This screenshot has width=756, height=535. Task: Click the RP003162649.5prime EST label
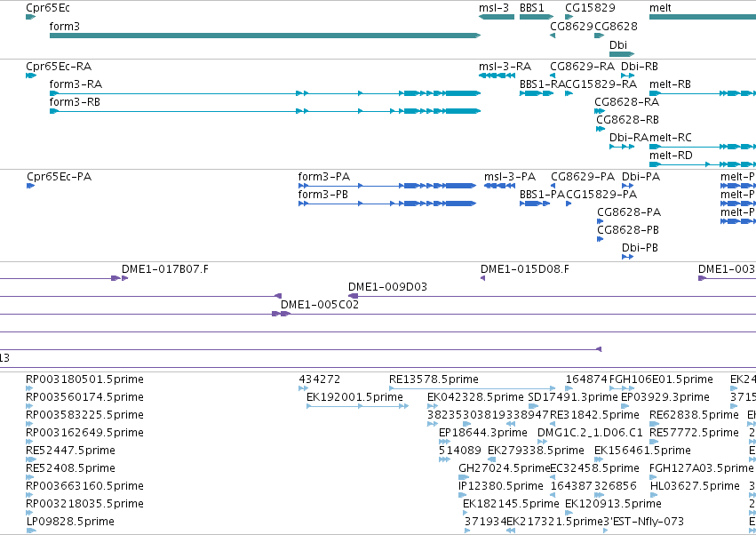click(x=84, y=433)
